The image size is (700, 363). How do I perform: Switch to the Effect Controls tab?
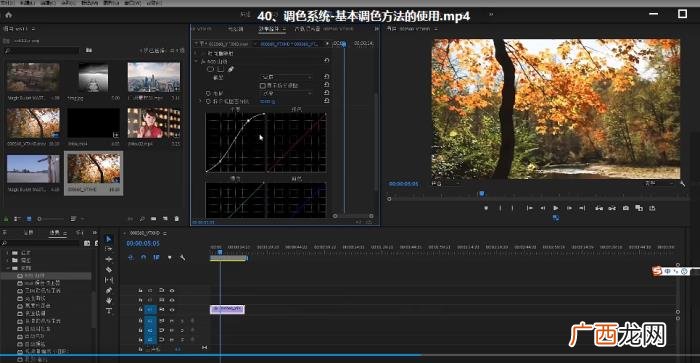[x=269, y=29]
